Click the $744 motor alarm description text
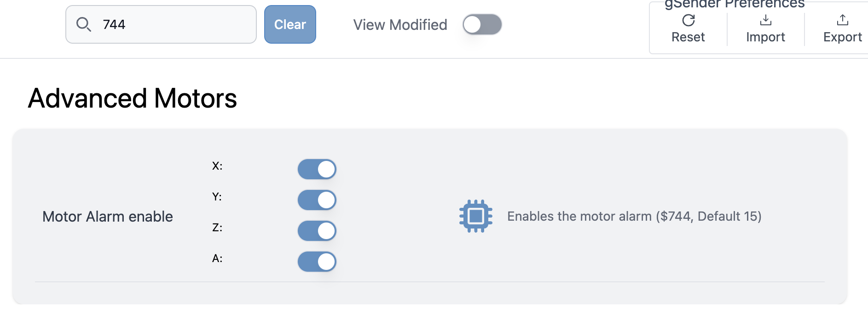 pos(634,217)
